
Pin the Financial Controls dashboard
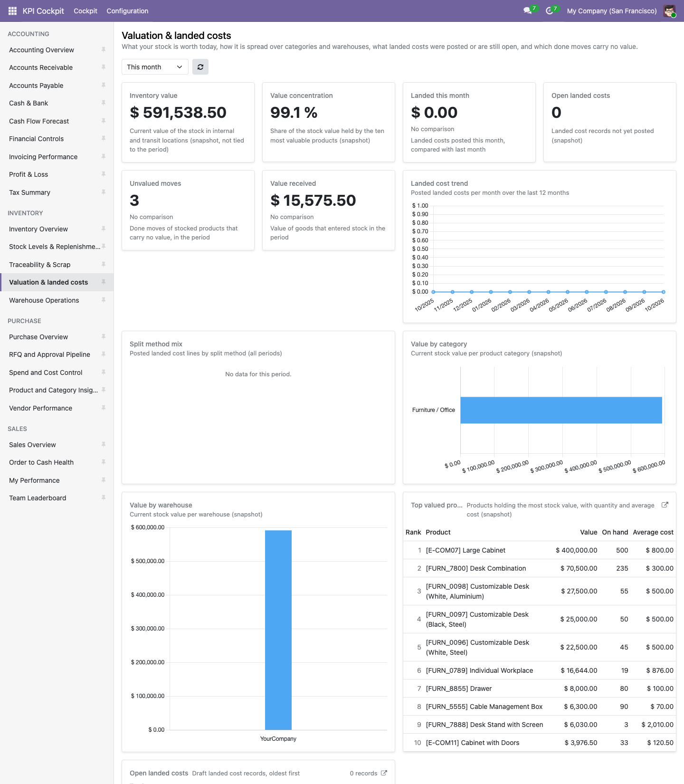point(103,139)
